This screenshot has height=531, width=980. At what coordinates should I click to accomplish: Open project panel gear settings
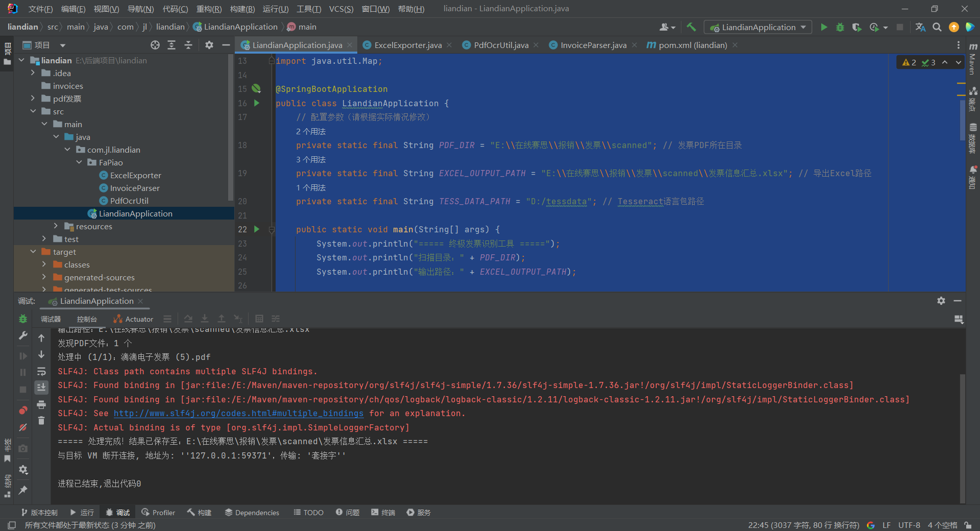click(209, 45)
